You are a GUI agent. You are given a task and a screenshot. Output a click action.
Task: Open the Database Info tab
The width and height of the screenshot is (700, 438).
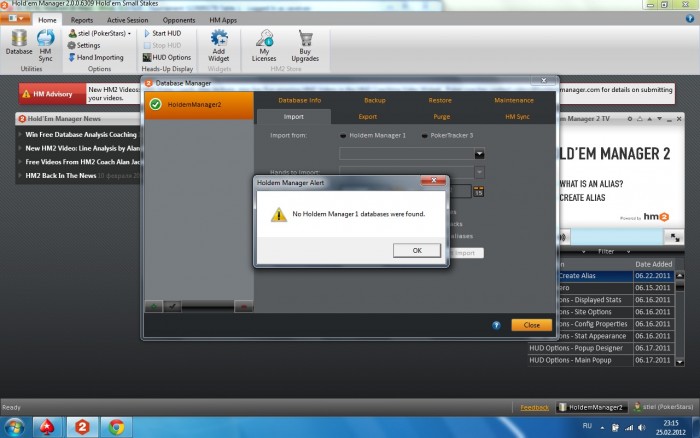300,100
